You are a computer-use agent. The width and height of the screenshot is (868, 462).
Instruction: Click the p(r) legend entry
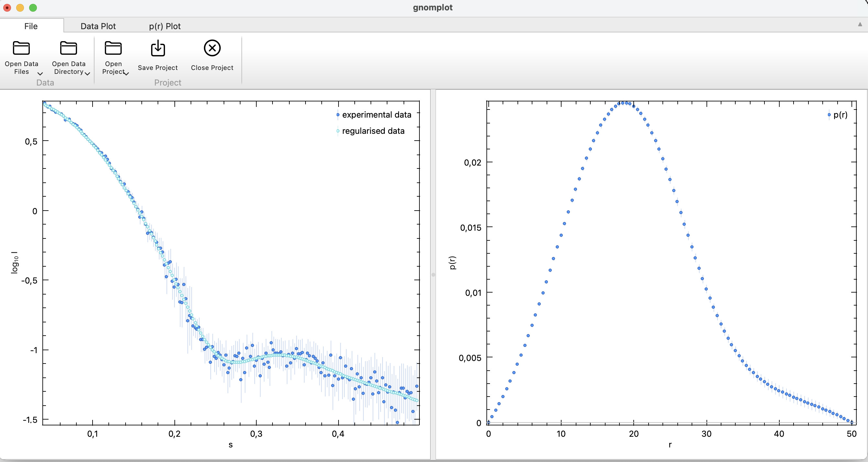click(x=840, y=115)
